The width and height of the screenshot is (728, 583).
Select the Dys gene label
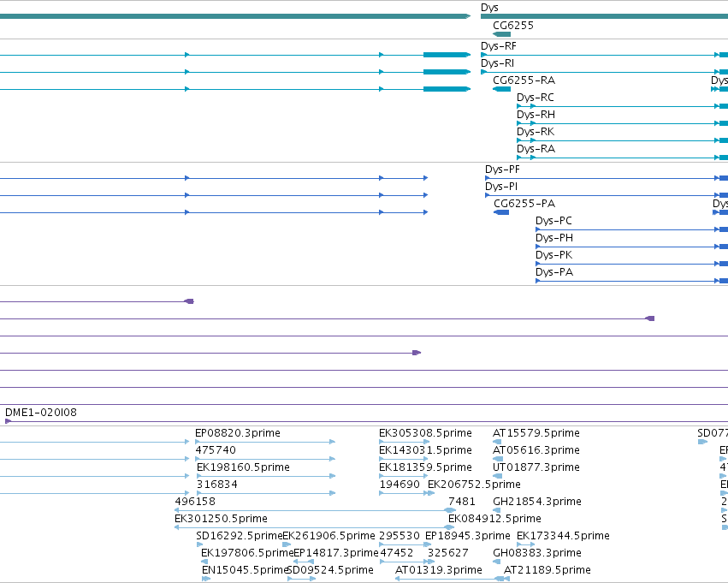click(x=489, y=8)
